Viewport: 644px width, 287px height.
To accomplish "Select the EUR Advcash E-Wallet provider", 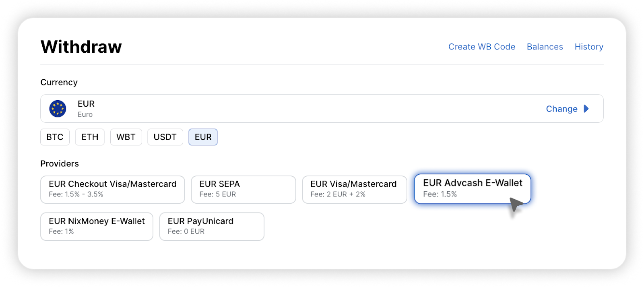I will click(x=473, y=189).
